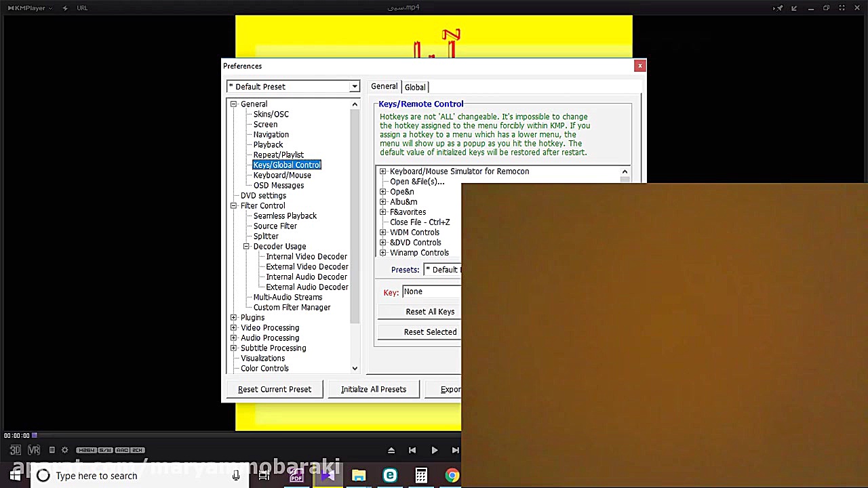Click the S/W decoder badge
The image size is (868, 488).
click(x=105, y=450)
